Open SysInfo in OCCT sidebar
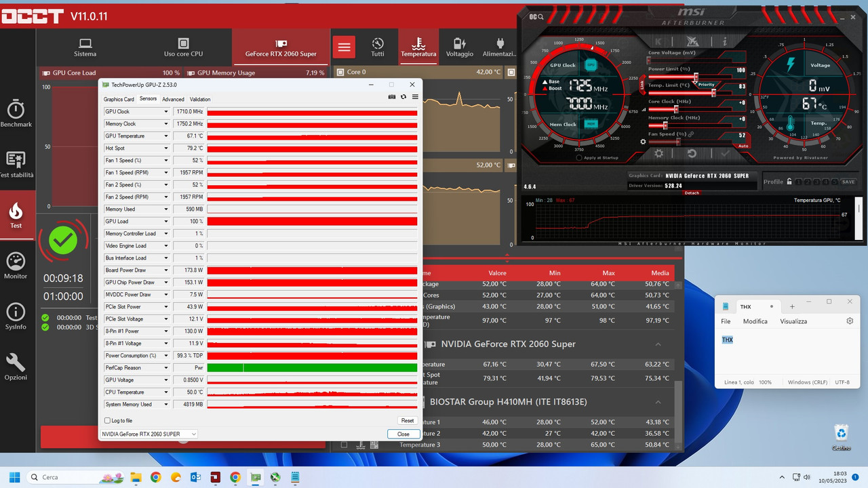This screenshot has width=868, height=488. [16, 317]
